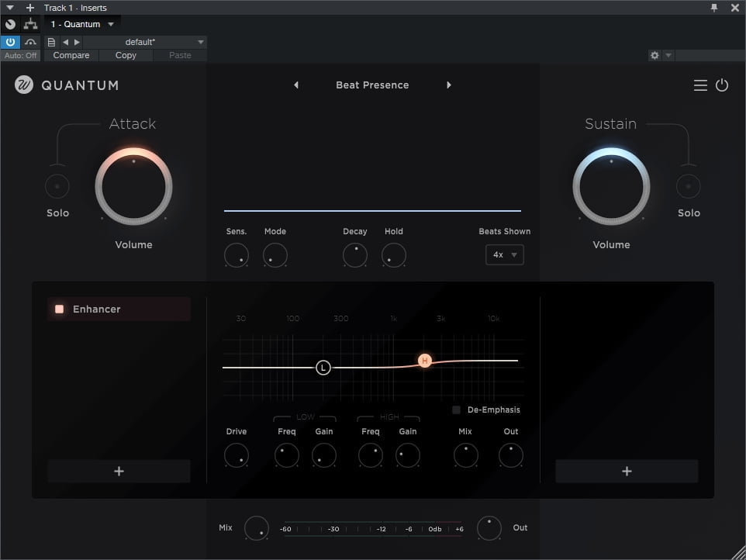This screenshot has height=560, width=746.
Task: Click the Compare button
Action: [x=71, y=56]
